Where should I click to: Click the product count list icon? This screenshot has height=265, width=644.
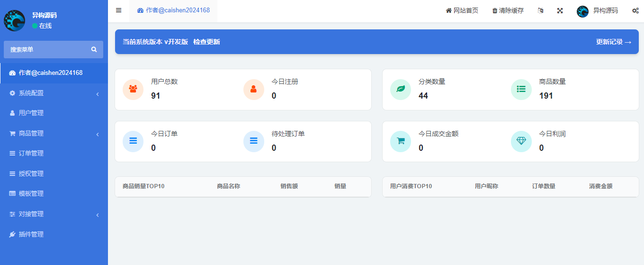click(x=521, y=89)
